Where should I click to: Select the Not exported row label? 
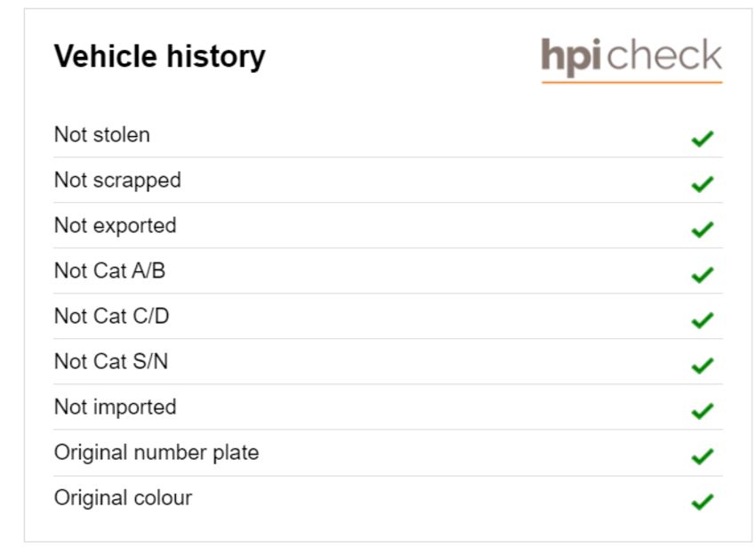point(116,226)
